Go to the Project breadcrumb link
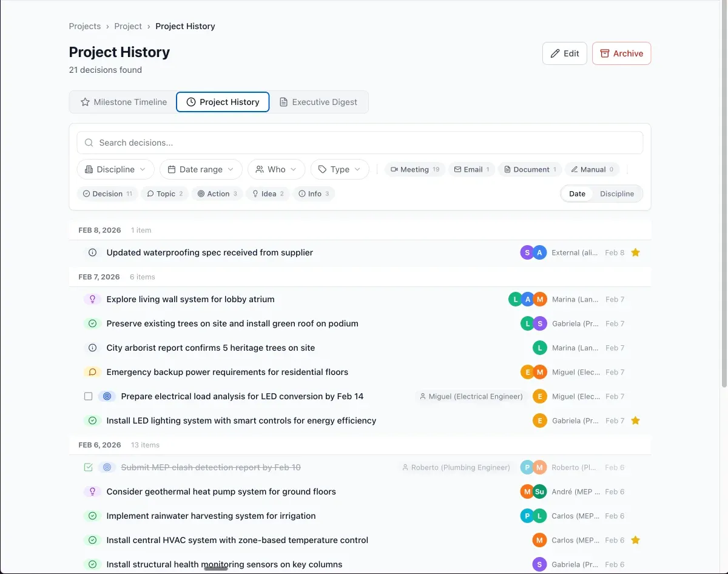The width and height of the screenshot is (728, 574). click(x=128, y=26)
